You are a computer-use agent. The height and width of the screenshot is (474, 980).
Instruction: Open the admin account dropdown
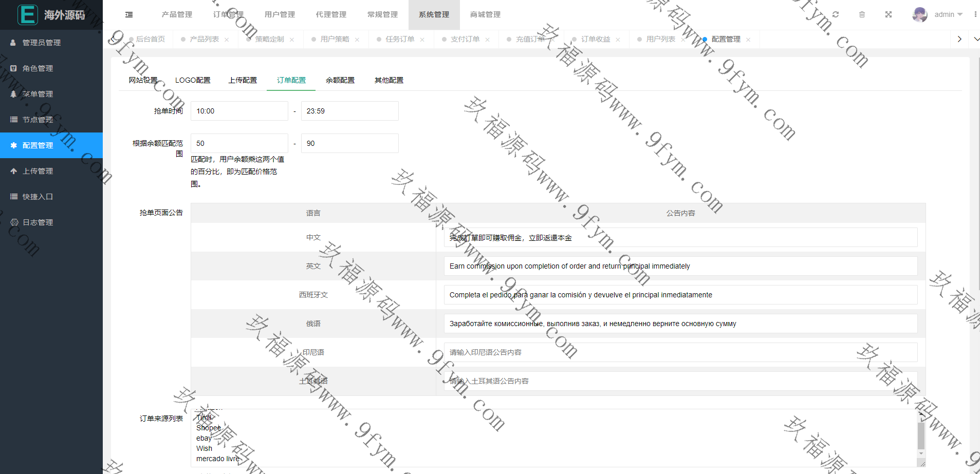tap(948, 15)
